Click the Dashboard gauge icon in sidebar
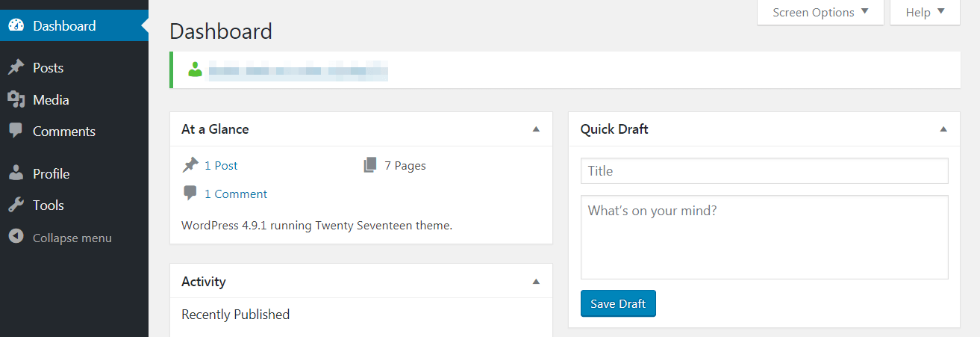The width and height of the screenshot is (980, 337). (16, 25)
